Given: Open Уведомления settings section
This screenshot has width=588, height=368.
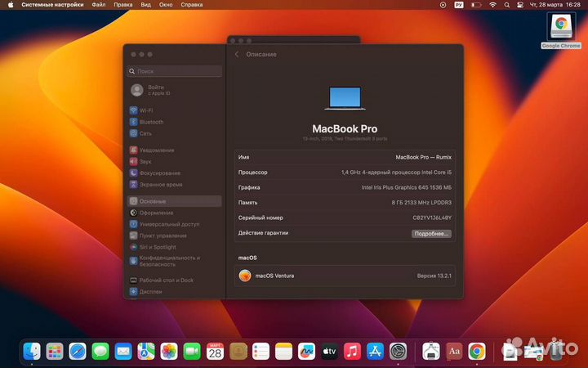Looking at the screenshot, I should [152, 150].
